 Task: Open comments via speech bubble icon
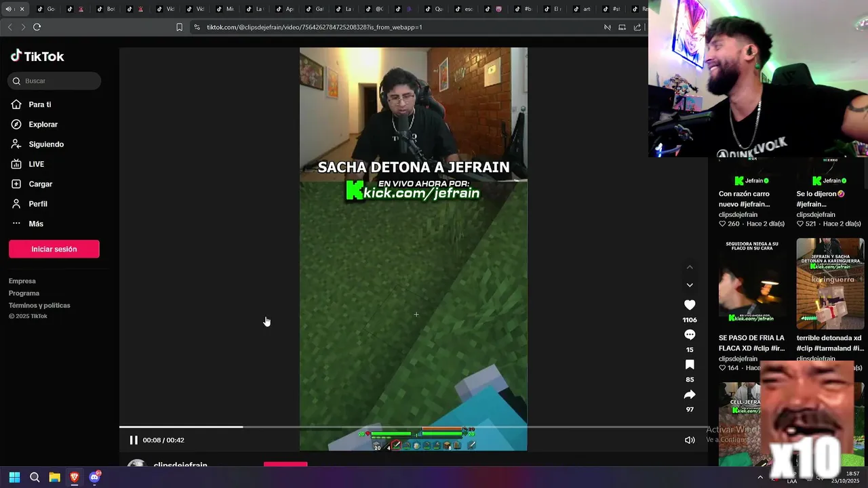[690, 335]
